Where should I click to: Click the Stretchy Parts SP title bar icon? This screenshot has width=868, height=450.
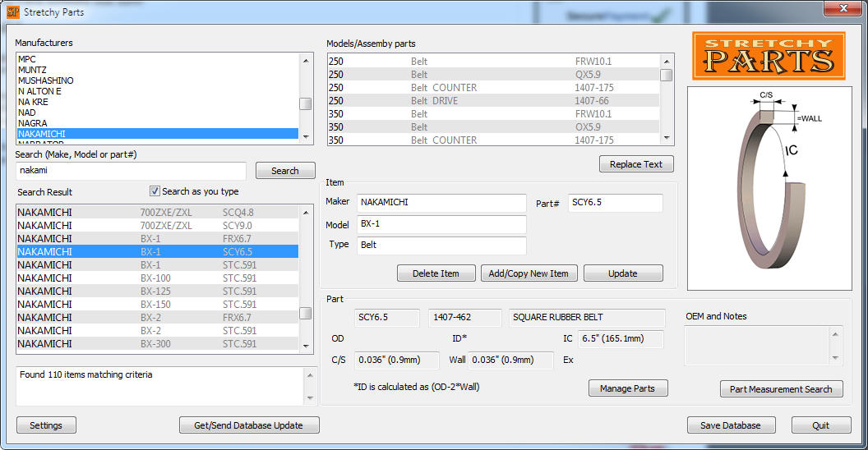coord(12,11)
